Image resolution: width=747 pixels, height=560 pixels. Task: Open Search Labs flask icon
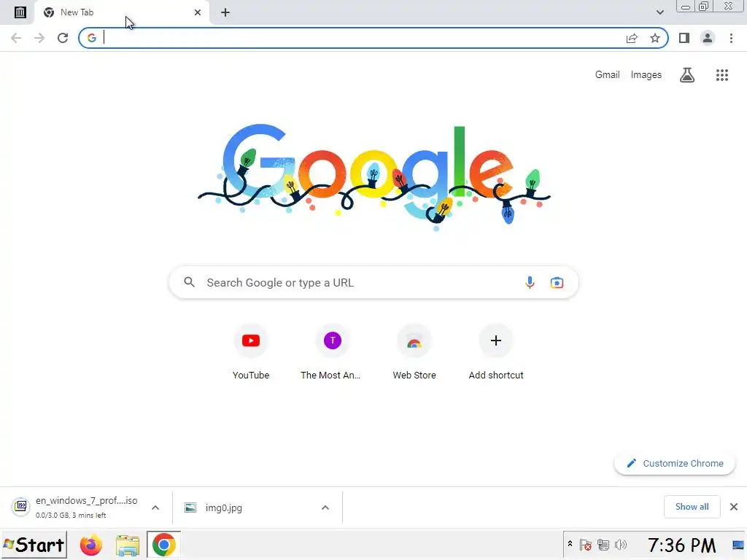(x=687, y=75)
